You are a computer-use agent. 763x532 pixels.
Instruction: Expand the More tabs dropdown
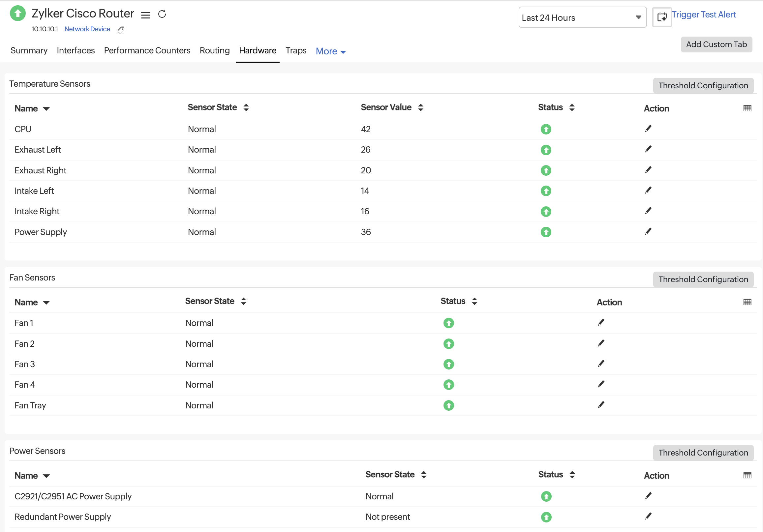[331, 51]
